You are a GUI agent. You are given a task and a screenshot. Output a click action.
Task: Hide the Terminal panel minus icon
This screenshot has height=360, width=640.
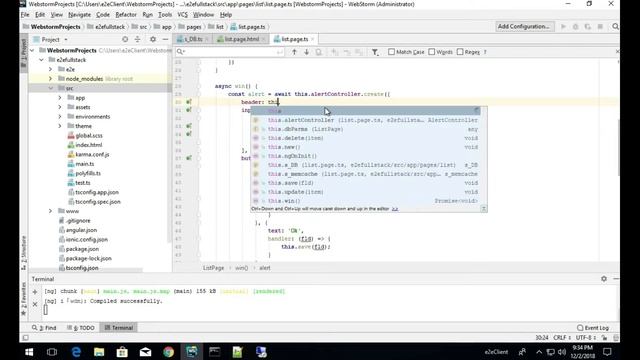[616, 278]
